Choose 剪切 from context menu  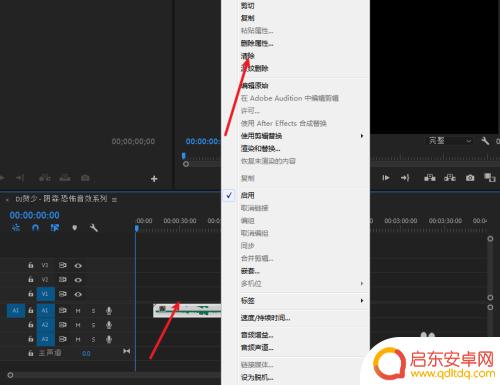coord(248,5)
